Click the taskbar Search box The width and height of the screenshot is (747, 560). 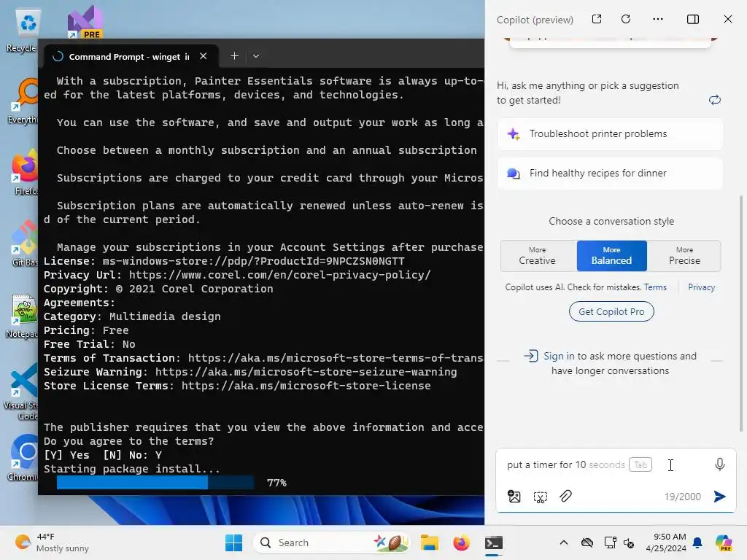coord(332,542)
